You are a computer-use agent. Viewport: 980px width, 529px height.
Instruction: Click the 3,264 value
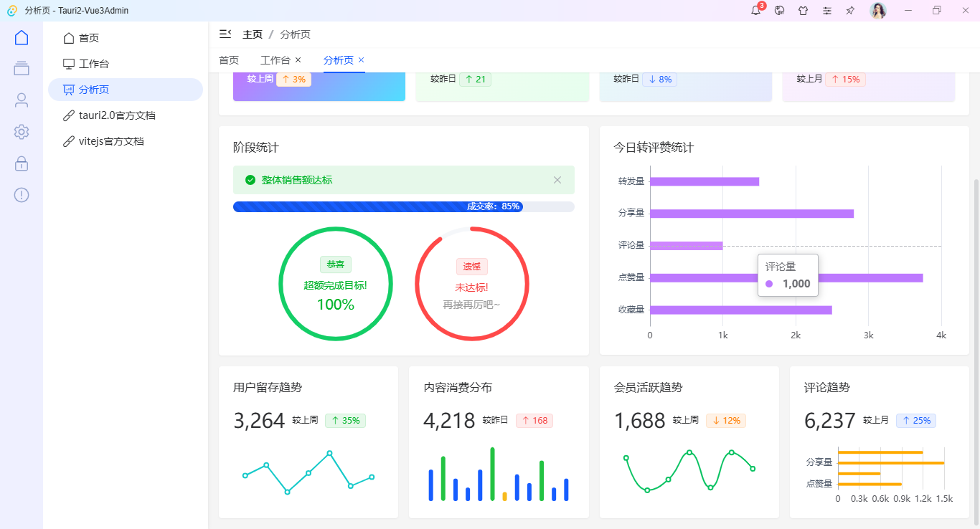click(259, 421)
